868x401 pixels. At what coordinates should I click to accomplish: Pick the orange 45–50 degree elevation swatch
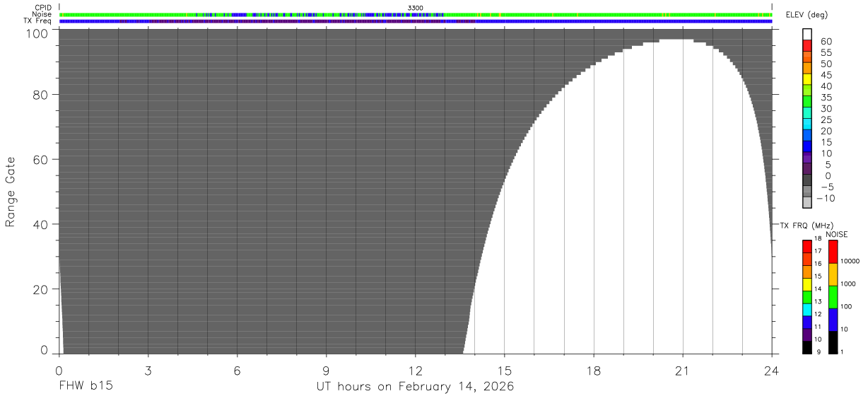point(807,69)
